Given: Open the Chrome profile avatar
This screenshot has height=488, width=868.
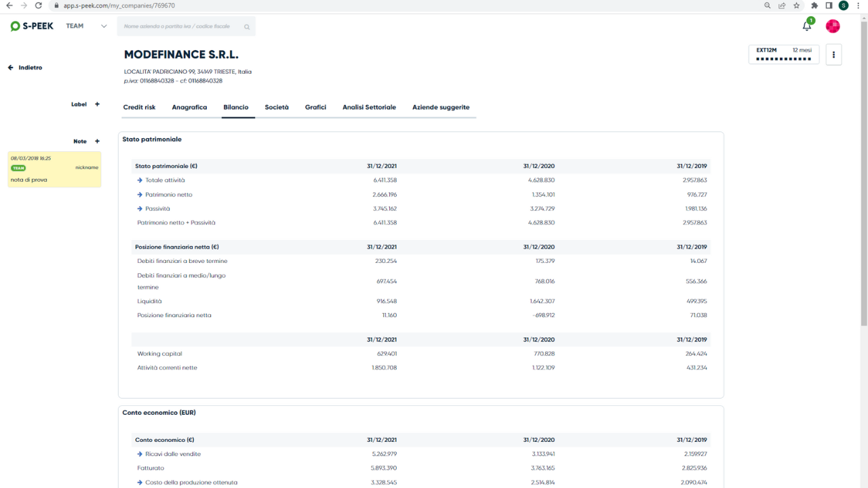Looking at the screenshot, I should [843, 5].
